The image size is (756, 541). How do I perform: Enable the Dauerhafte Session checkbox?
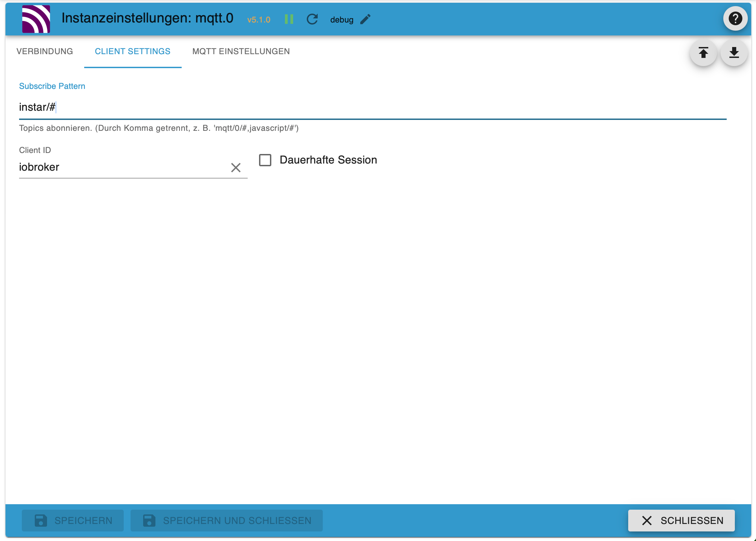(265, 159)
